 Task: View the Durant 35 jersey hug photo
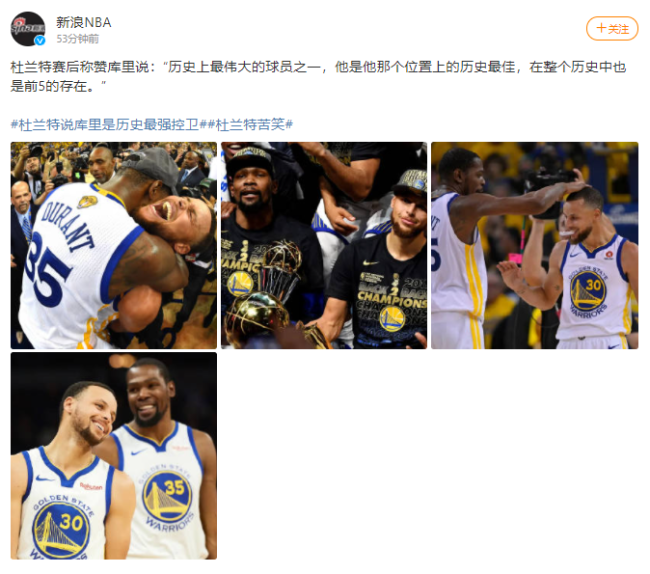click(114, 245)
